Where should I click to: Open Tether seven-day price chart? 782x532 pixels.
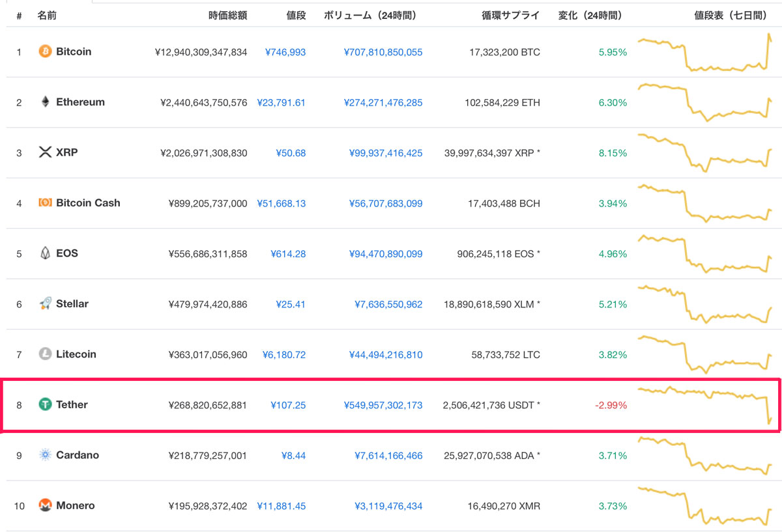pos(705,405)
